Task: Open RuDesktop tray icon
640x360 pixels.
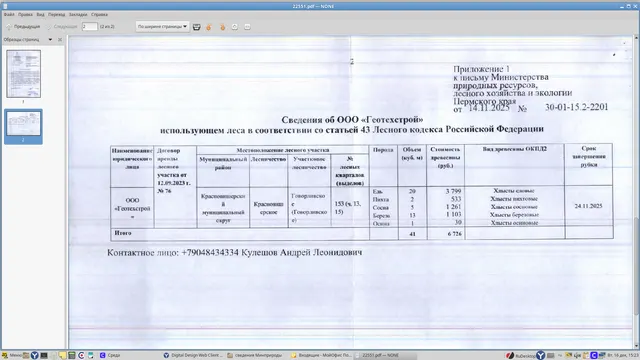Action: pyautogui.click(x=521, y=356)
